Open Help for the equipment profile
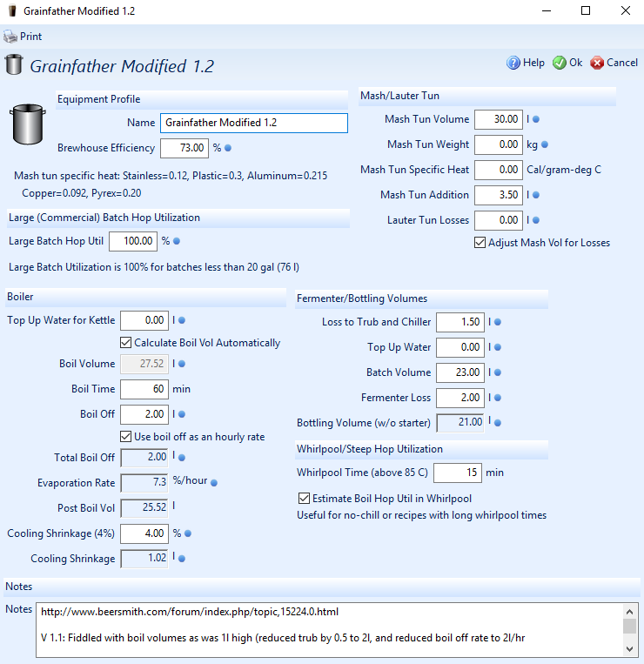This screenshot has width=644, height=664. (526, 63)
